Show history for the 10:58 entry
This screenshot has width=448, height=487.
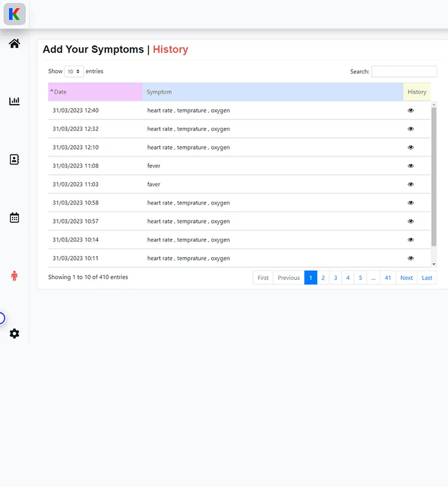410,202
